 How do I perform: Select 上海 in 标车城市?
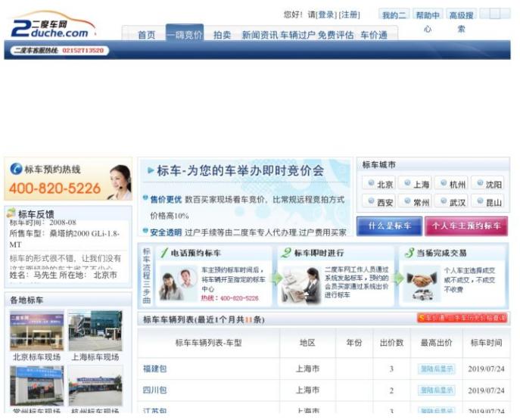click(416, 184)
